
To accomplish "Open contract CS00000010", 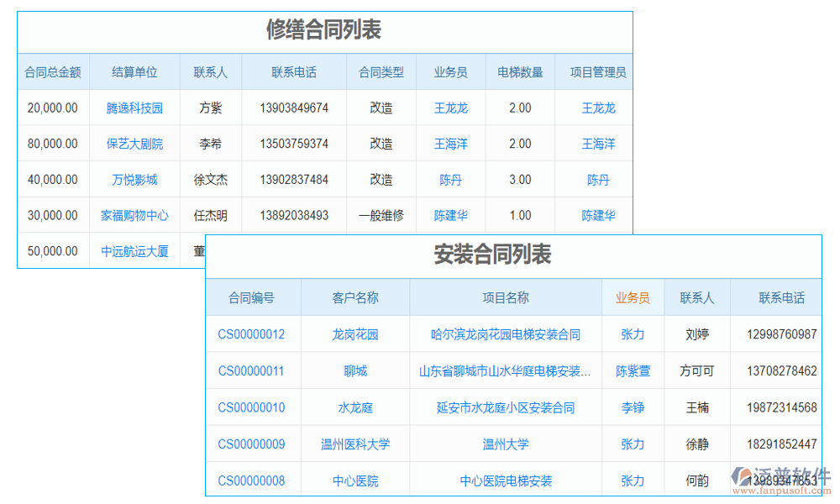I will 253,407.
